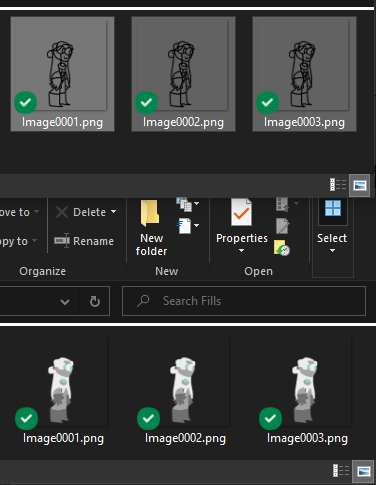376x485 pixels.
Task: Open the Easy access menu icon
Action: 184,226
